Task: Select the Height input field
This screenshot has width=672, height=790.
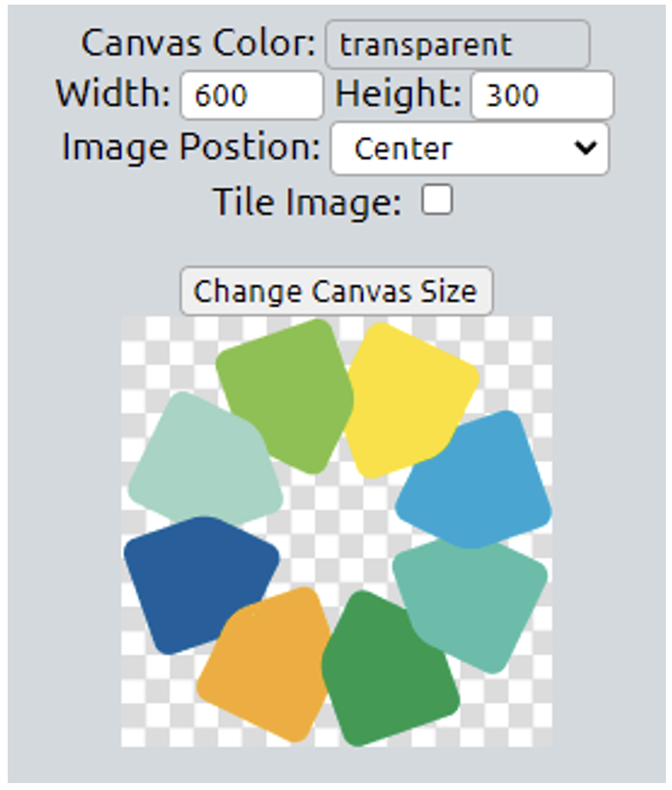Action: click(542, 95)
